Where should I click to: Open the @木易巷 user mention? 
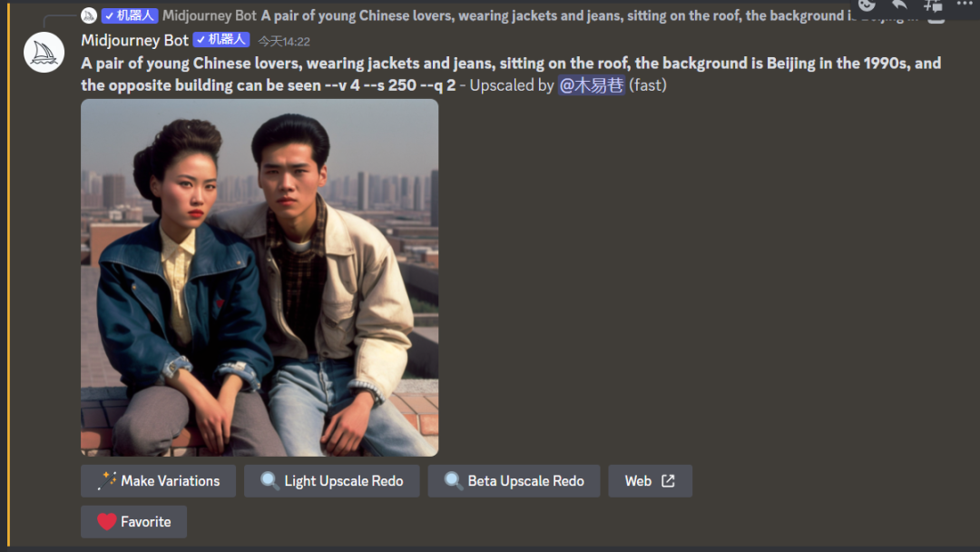(592, 85)
